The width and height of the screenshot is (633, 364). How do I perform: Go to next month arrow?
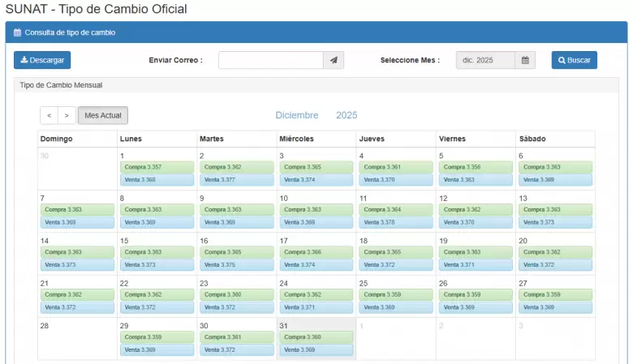(67, 115)
